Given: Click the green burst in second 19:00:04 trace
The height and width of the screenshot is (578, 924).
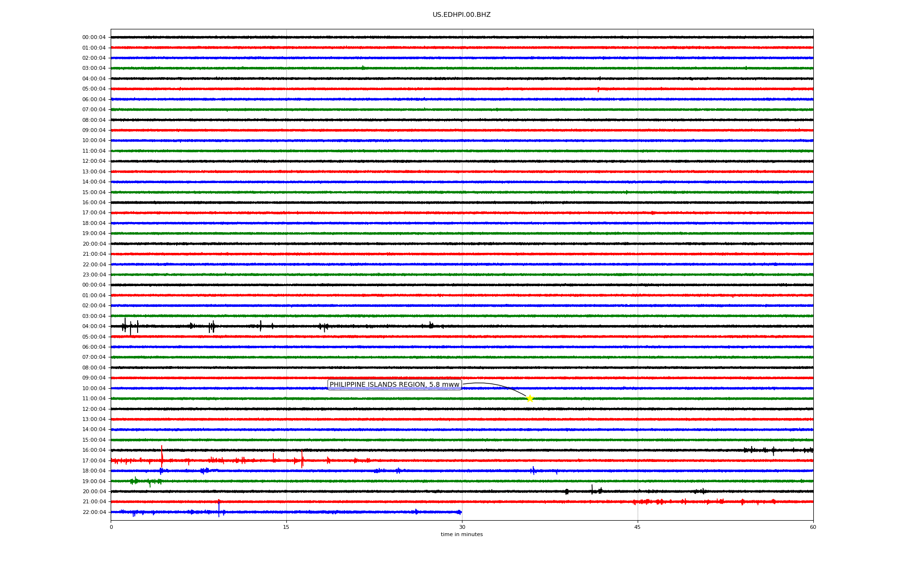Looking at the screenshot, I should point(135,481).
